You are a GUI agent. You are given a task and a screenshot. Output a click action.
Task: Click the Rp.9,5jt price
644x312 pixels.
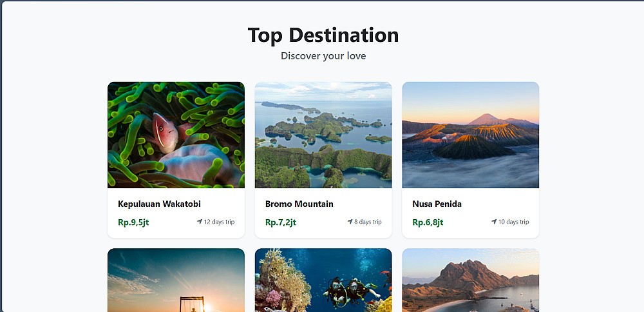[133, 222]
